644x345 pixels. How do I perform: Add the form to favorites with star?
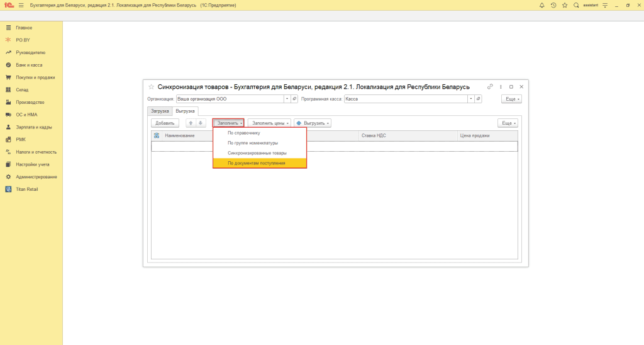tap(151, 87)
